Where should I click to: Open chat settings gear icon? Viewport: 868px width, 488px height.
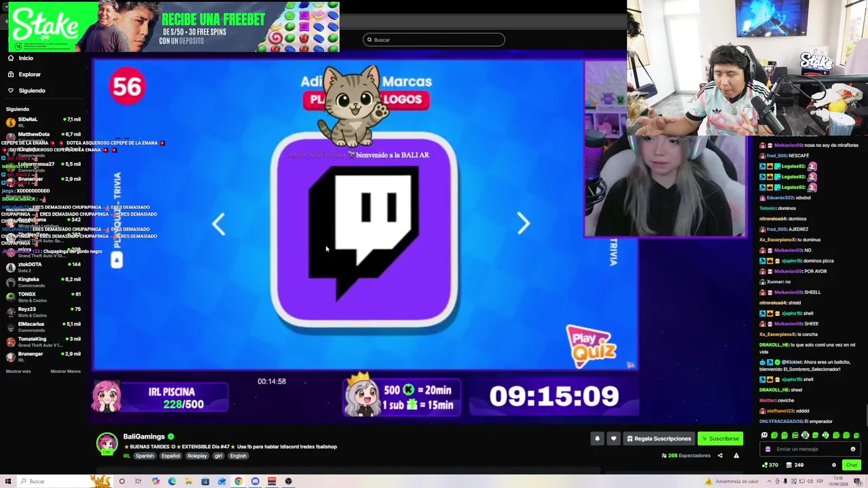click(834, 465)
